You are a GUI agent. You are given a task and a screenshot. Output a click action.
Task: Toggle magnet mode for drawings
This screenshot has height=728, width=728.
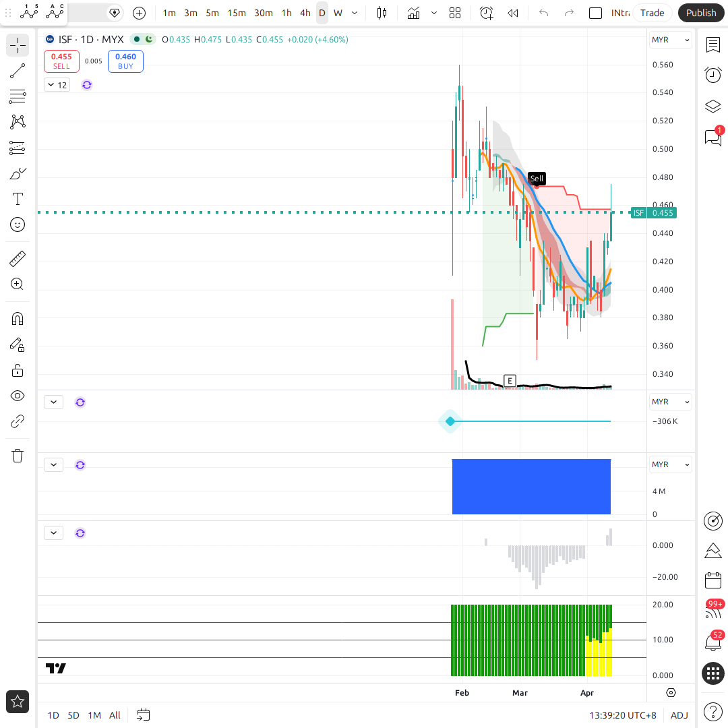click(18, 318)
